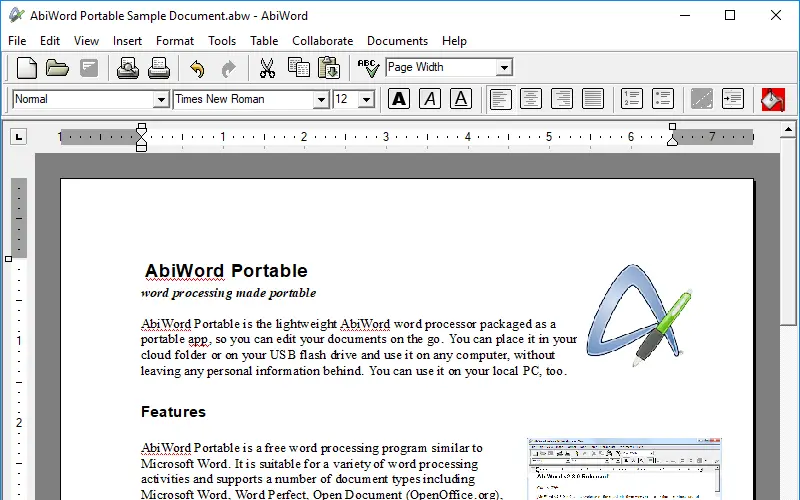Click inside the font name field

[244, 99]
